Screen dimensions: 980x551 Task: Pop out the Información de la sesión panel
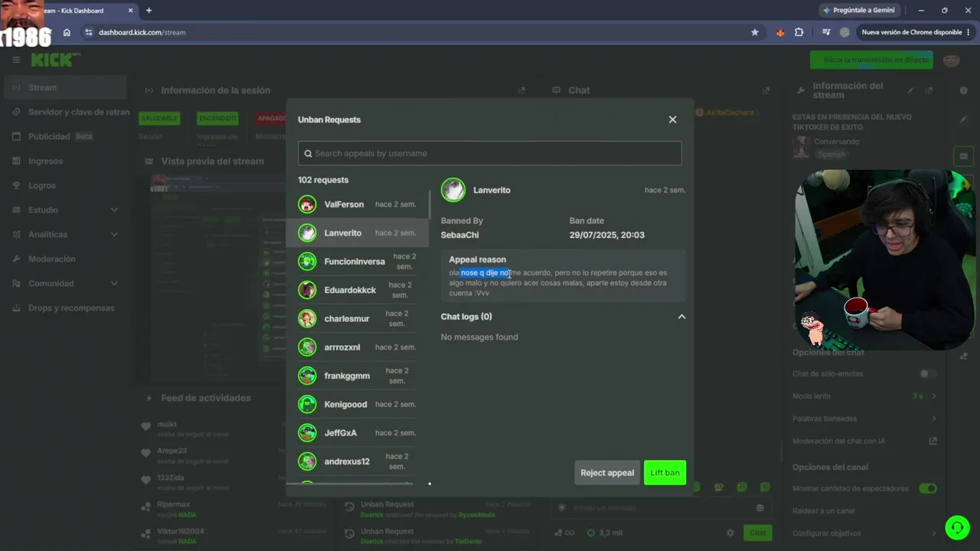(x=521, y=90)
